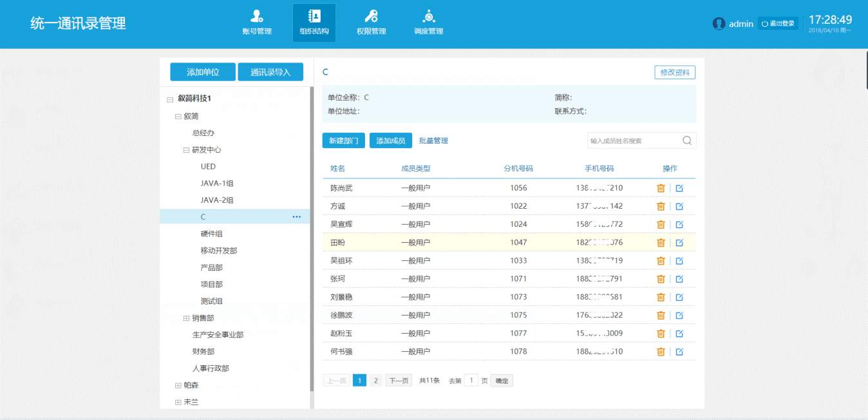Open edit icon for 何书强
Screen dimensions: 868x420
tap(679, 352)
